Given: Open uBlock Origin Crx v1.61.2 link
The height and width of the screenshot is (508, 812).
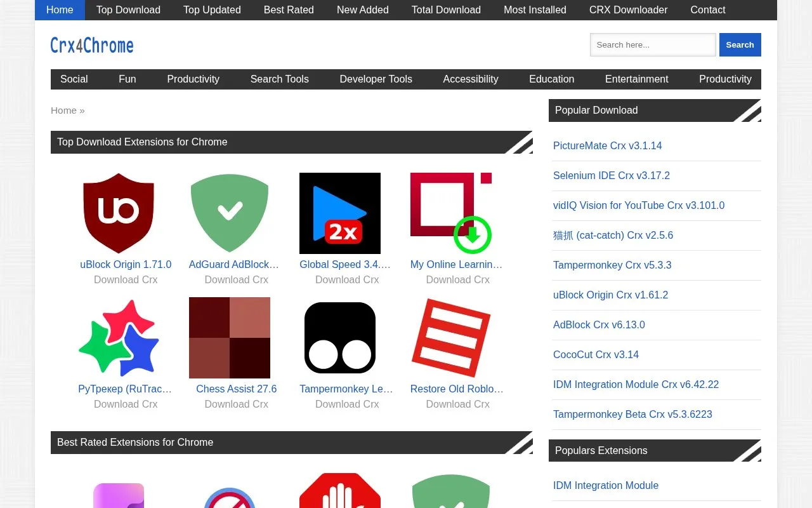Looking at the screenshot, I should [611, 295].
